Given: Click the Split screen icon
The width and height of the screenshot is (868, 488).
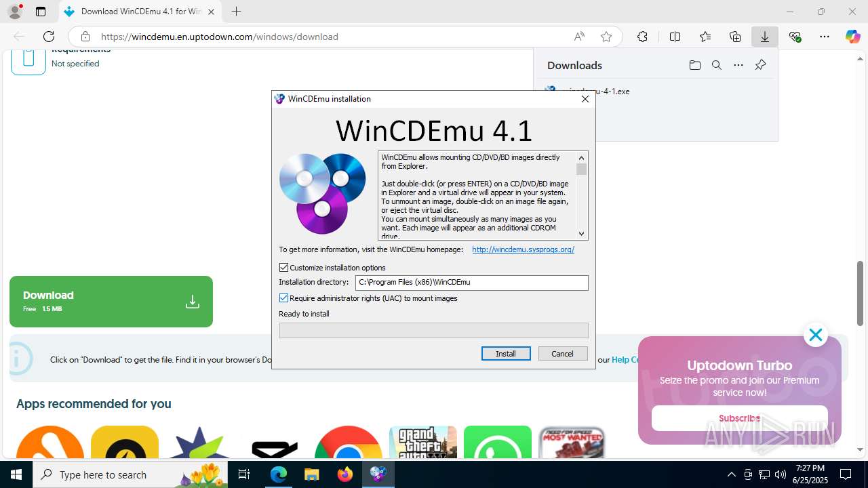Looking at the screenshot, I should [x=675, y=37].
